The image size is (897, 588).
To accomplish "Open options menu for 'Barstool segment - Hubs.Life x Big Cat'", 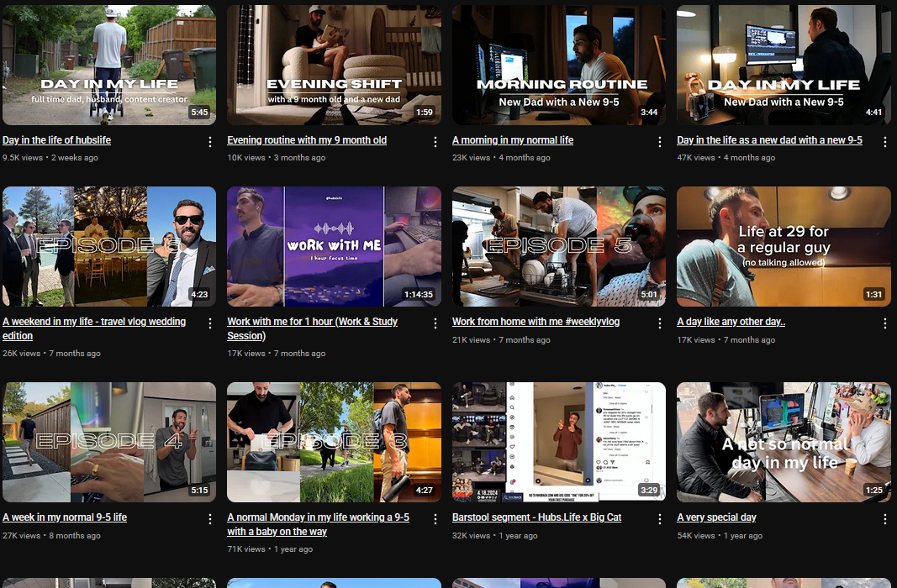I will 660,519.
